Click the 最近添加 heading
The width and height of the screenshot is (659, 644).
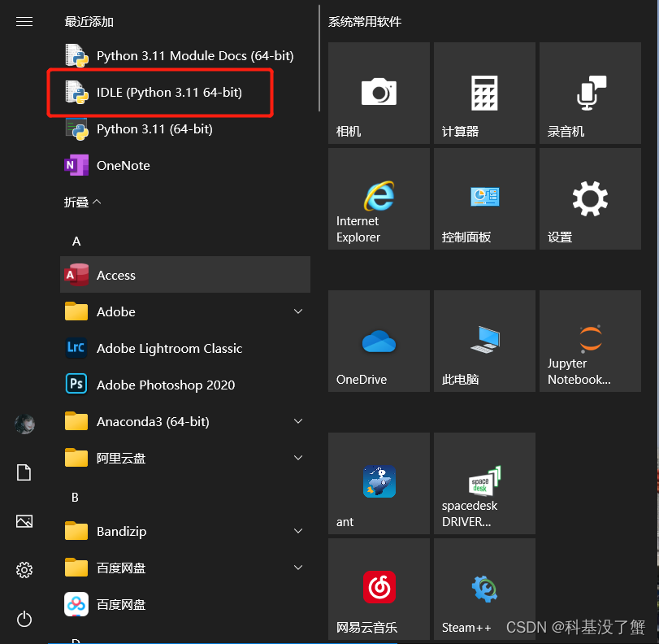point(89,21)
